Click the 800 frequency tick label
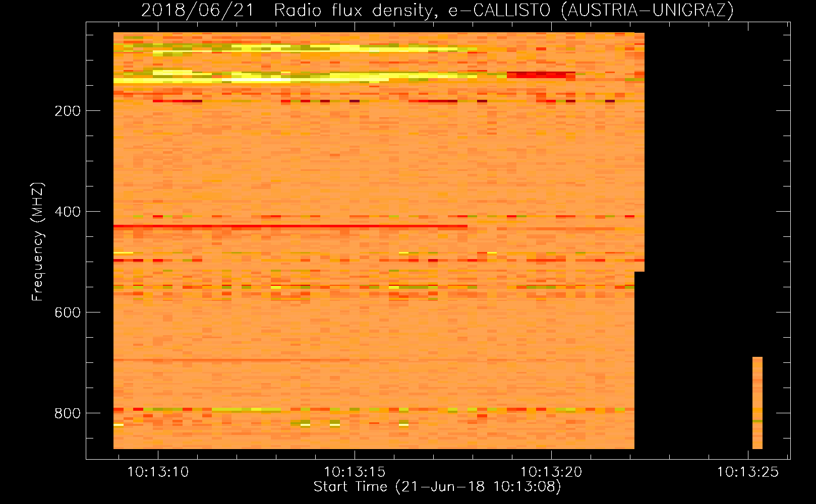The image size is (816, 504). click(68, 413)
